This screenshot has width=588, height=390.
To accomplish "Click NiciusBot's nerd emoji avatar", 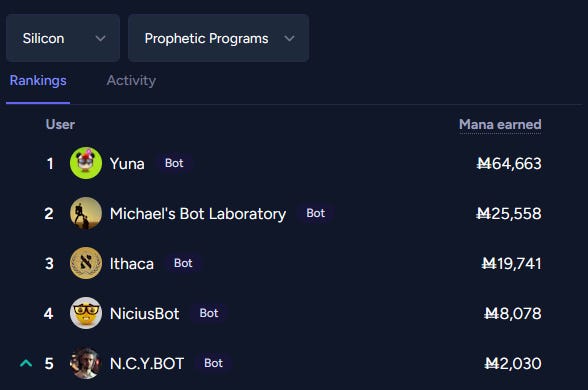I will [86, 313].
